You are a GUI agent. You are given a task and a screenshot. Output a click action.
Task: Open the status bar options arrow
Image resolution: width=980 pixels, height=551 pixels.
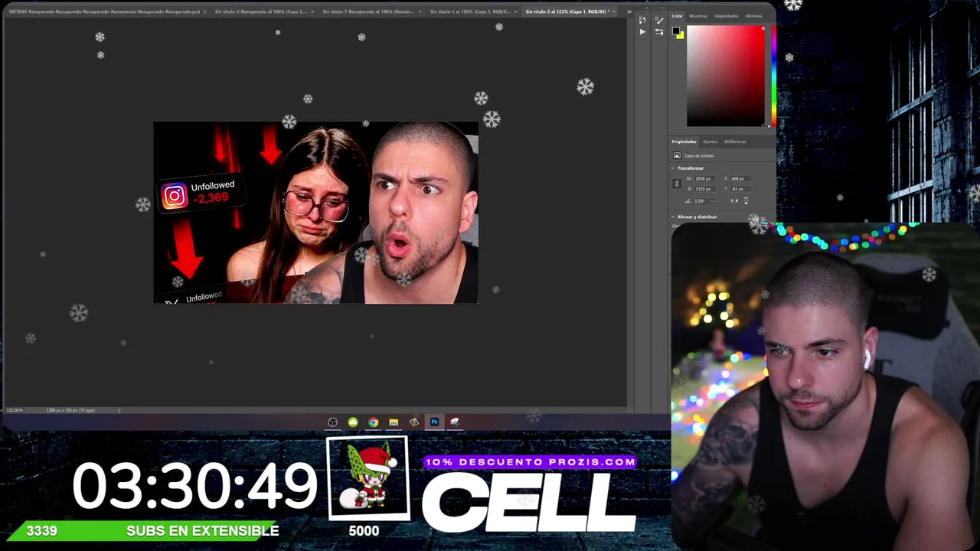119,410
